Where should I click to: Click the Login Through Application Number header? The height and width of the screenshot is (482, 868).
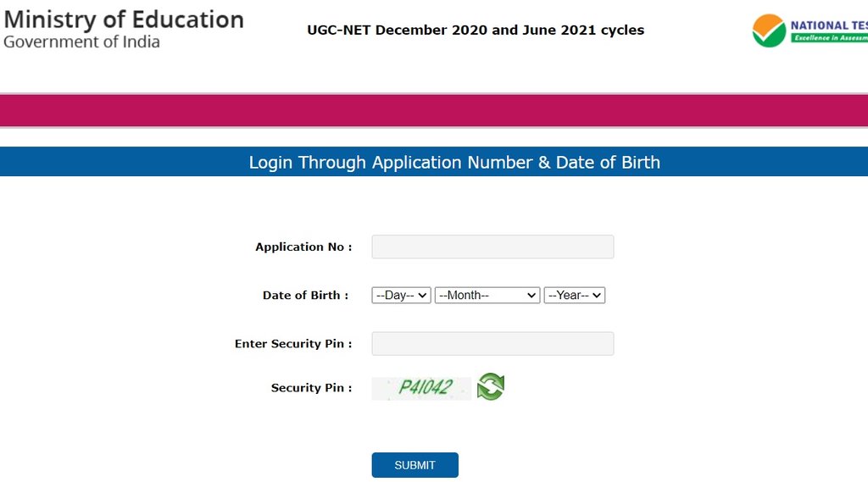[454, 162]
